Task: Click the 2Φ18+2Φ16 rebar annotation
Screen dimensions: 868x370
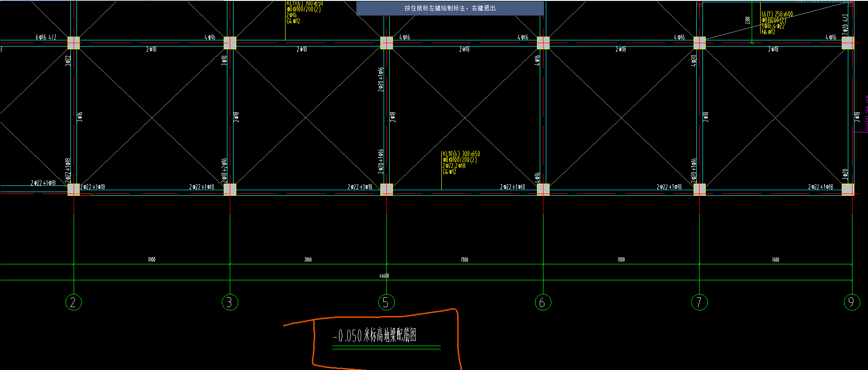Action: [224, 170]
